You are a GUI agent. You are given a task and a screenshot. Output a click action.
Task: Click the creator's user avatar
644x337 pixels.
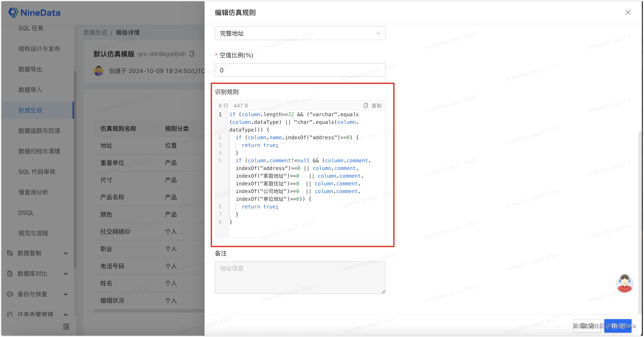pos(98,71)
